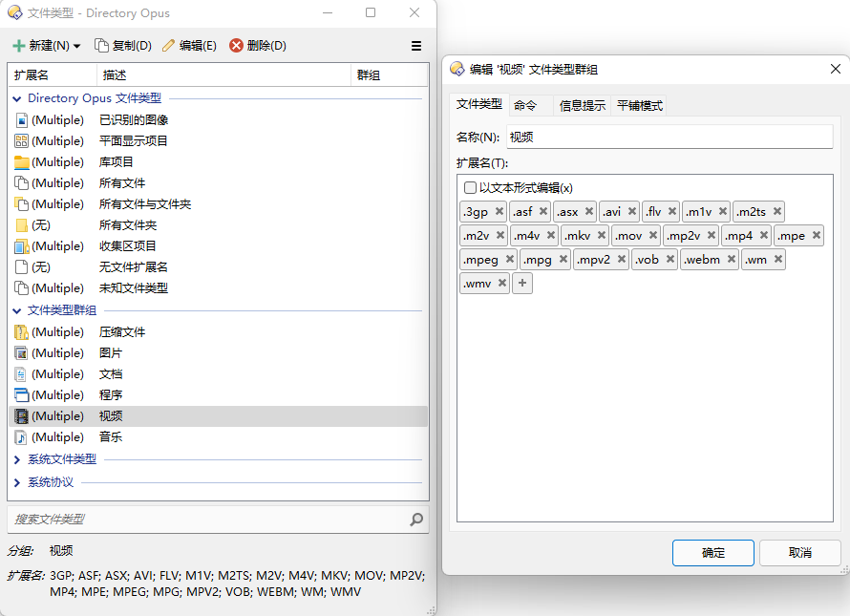Remove the .mp2v extension tag
The image size is (850, 616).
pyautogui.click(x=712, y=235)
